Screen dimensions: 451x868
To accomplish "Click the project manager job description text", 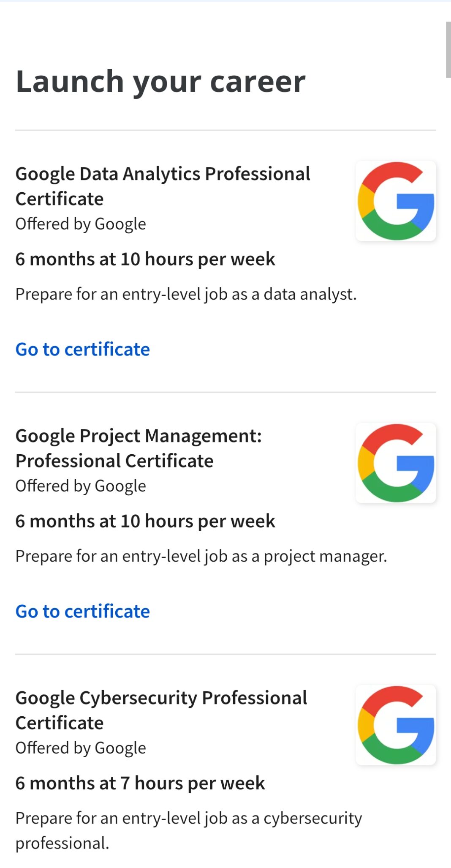I will point(201,556).
